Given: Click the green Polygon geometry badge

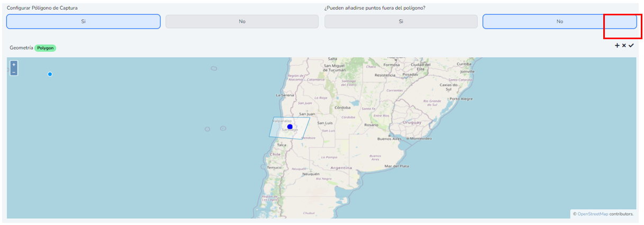Looking at the screenshot, I should point(46,48).
